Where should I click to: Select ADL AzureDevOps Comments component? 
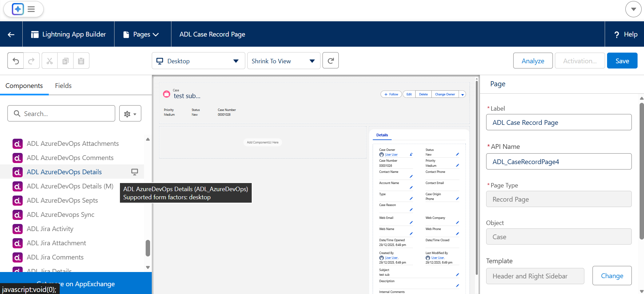[x=70, y=158]
